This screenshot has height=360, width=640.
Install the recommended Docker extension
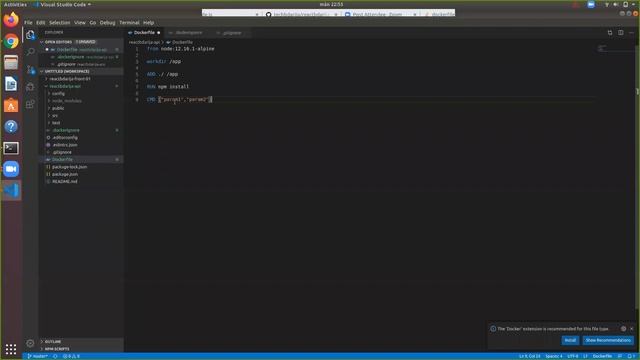pos(570,340)
